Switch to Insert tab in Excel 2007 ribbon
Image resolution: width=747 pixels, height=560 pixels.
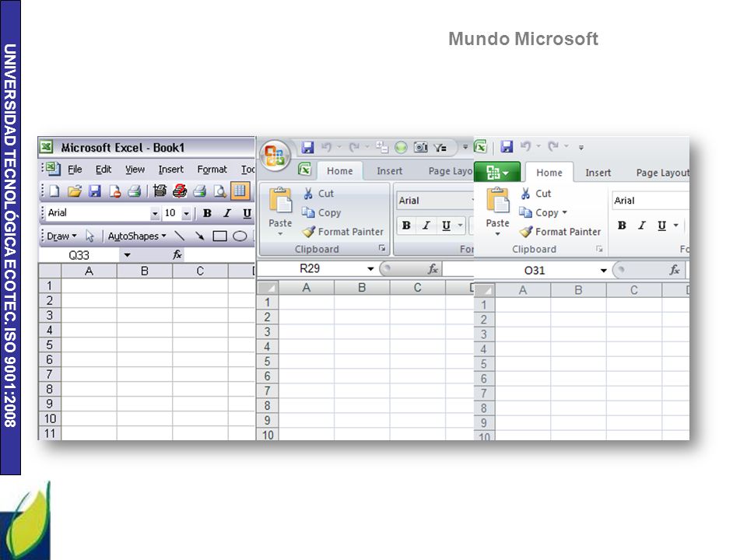(389, 171)
